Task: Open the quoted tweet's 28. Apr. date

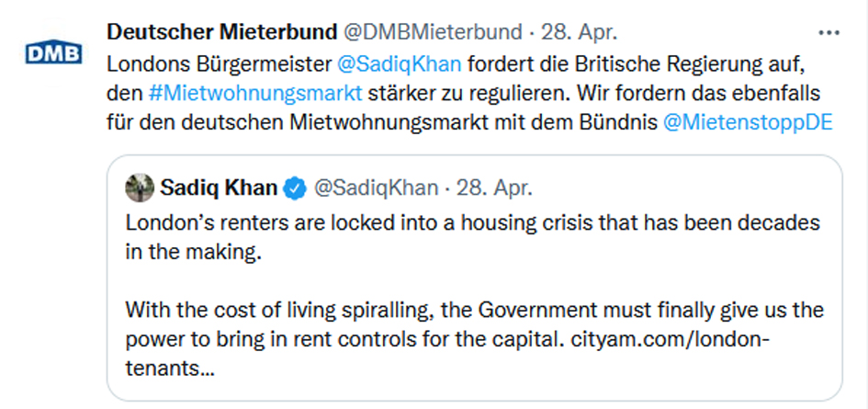Action: (493, 188)
